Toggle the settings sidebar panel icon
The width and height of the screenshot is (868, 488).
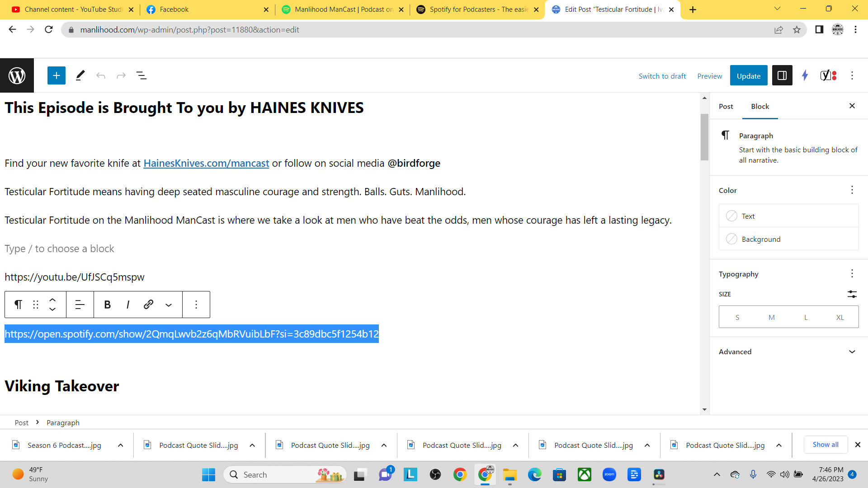[782, 75]
